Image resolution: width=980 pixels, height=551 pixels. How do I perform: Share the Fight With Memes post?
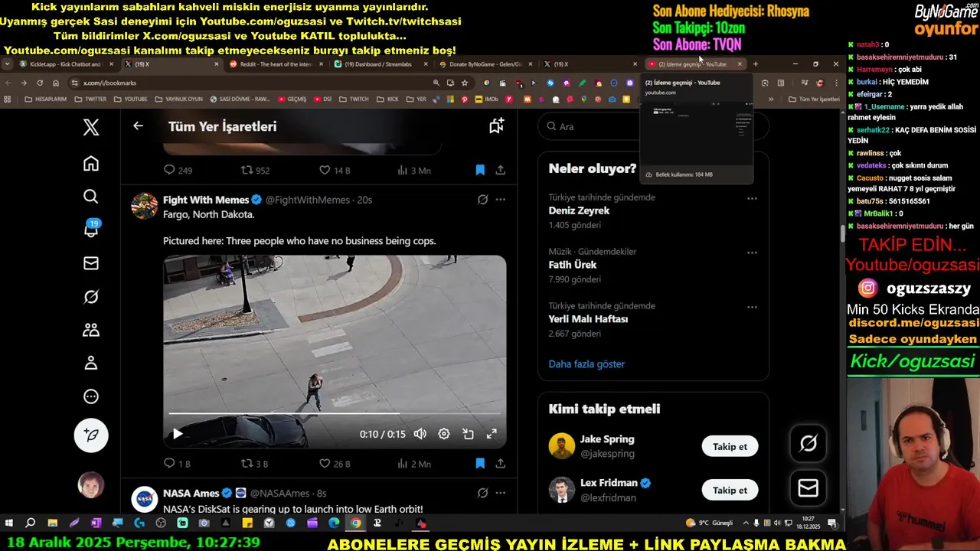point(500,464)
